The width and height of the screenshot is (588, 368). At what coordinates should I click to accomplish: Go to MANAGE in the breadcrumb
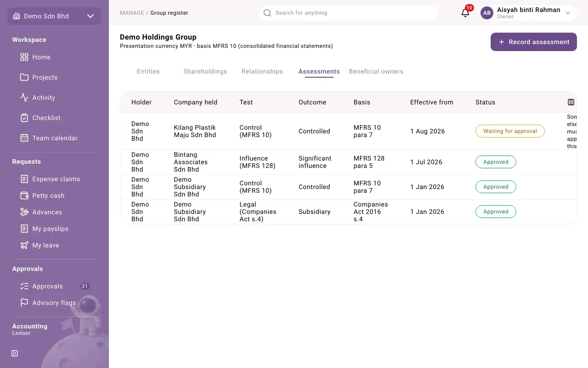(132, 13)
